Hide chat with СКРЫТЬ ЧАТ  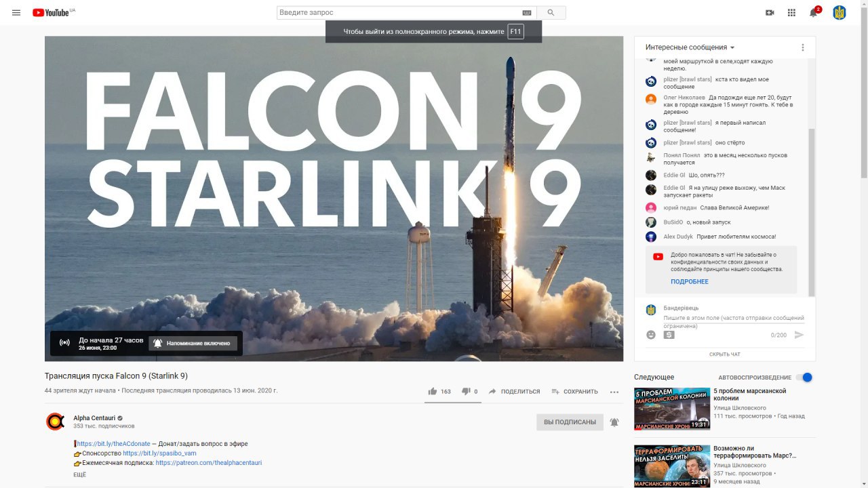pyautogui.click(x=725, y=354)
